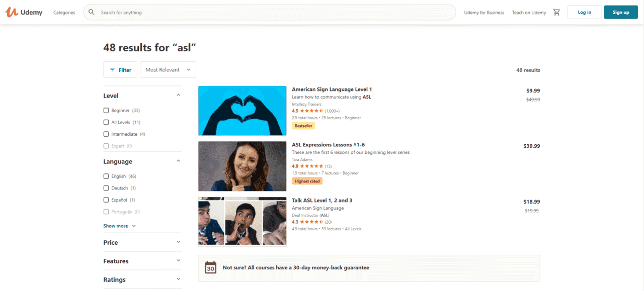Check the Beginner level checkbox
Image resolution: width=644 pixels, height=291 pixels.
pos(106,111)
